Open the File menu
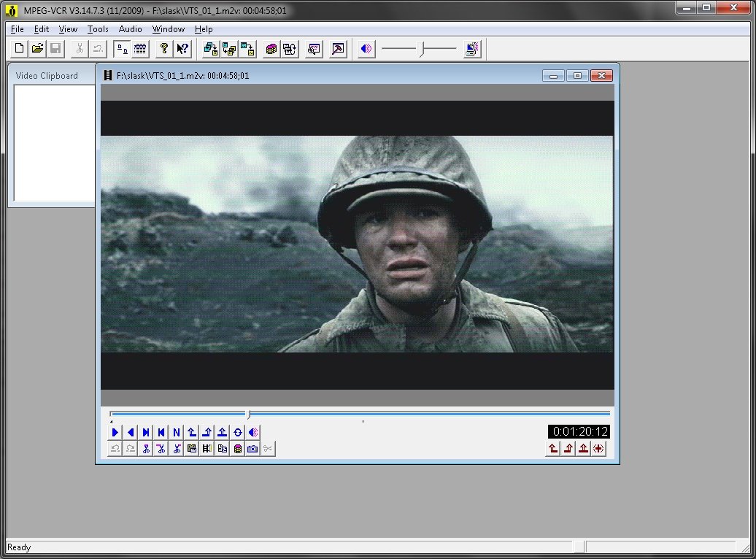The image size is (756, 559). 18,29
